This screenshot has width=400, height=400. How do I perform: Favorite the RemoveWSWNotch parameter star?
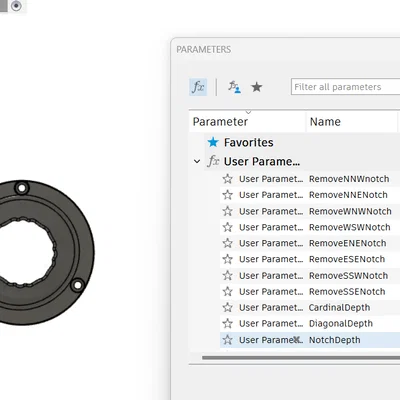point(228,227)
